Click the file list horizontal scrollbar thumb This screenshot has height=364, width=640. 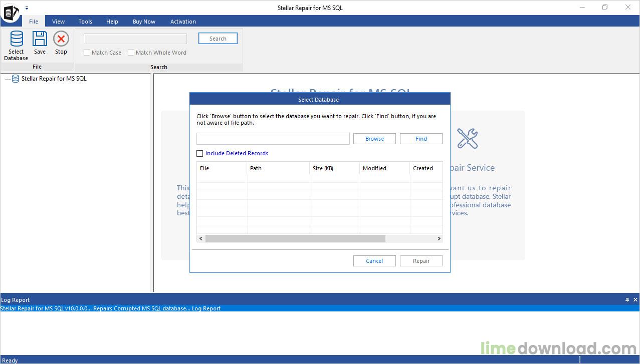[295, 239]
